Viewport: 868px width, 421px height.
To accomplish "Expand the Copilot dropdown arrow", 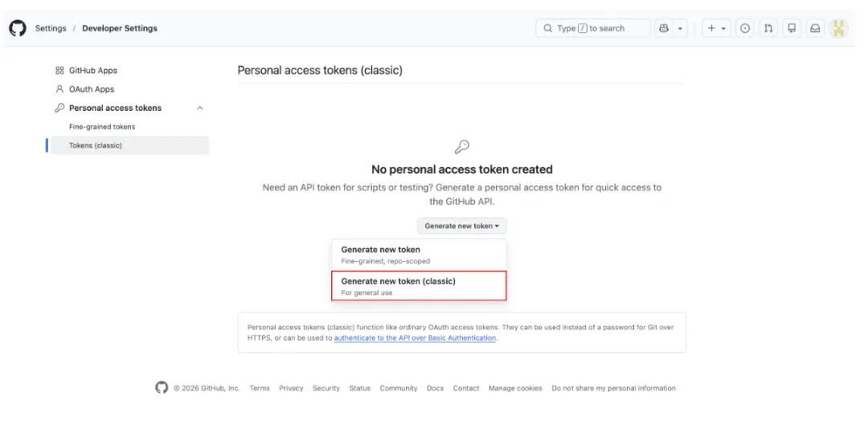I will point(681,28).
